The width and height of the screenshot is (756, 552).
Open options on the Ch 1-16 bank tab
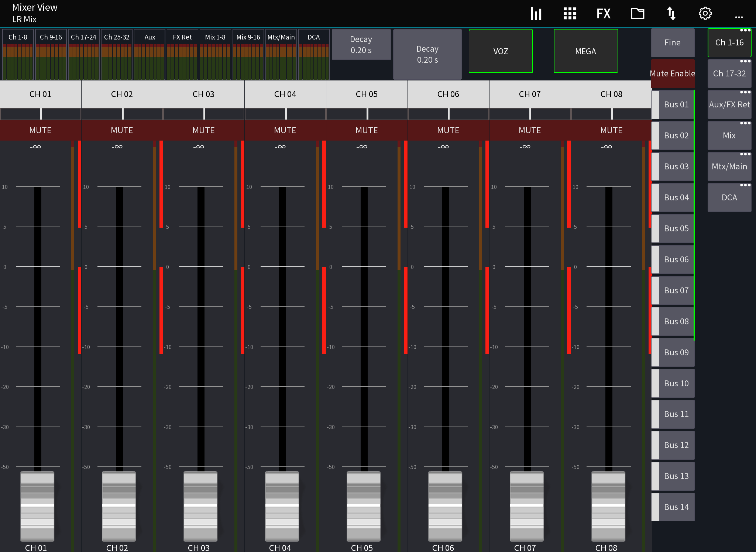click(x=746, y=31)
